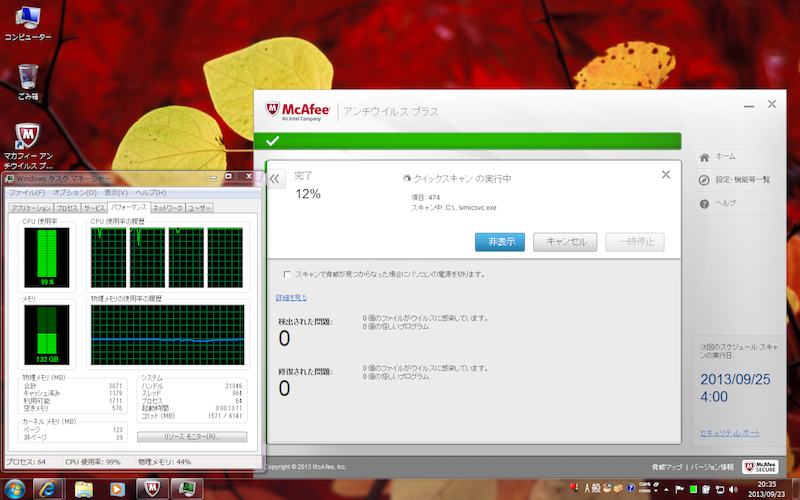Switch to サービス tab
The height and width of the screenshot is (500, 800).
pos(94,208)
